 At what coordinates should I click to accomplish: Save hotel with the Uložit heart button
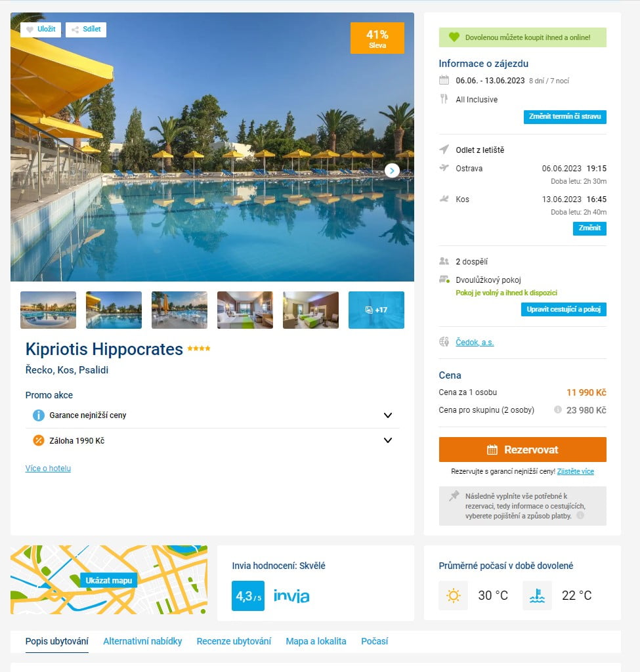click(41, 30)
